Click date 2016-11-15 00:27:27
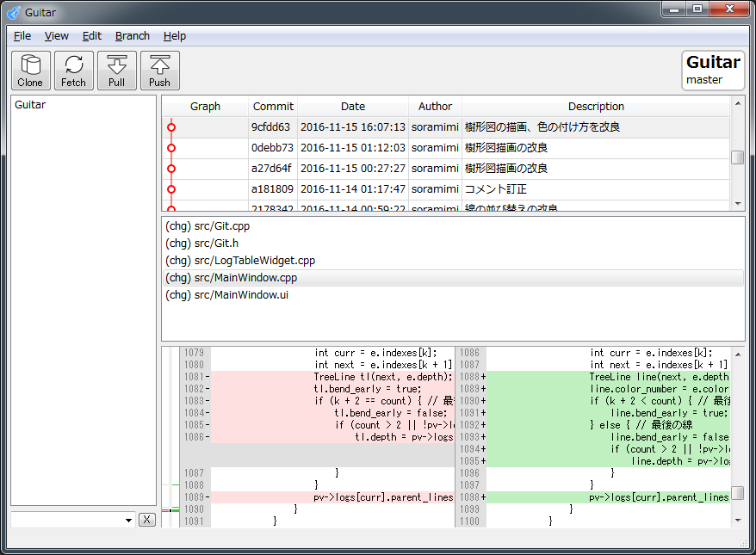Screen dimensions: 756x555 coord(353,169)
